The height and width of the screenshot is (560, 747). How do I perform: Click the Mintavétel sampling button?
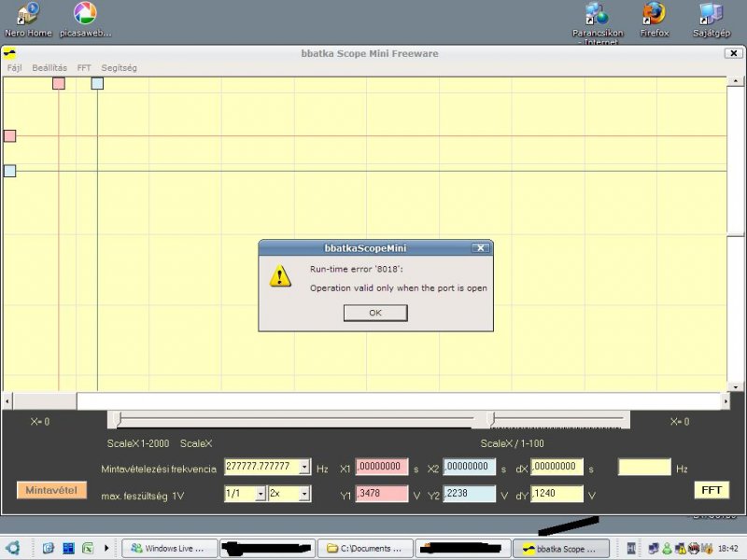[x=51, y=490]
